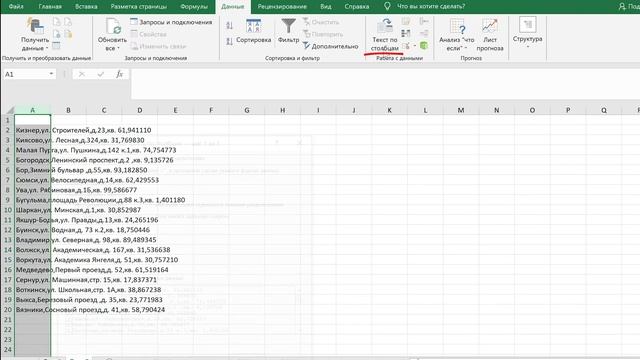Switch to the Вставка tab

[x=86, y=7]
